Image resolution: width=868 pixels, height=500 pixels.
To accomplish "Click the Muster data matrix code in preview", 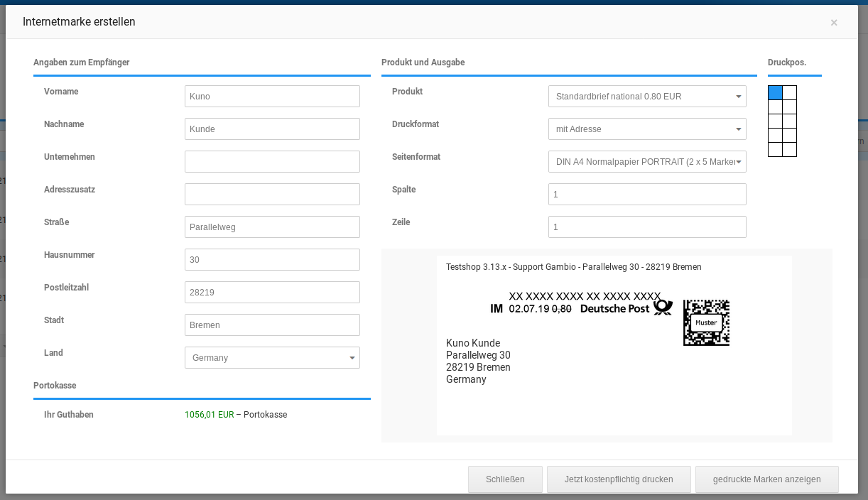I will [706, 323].
